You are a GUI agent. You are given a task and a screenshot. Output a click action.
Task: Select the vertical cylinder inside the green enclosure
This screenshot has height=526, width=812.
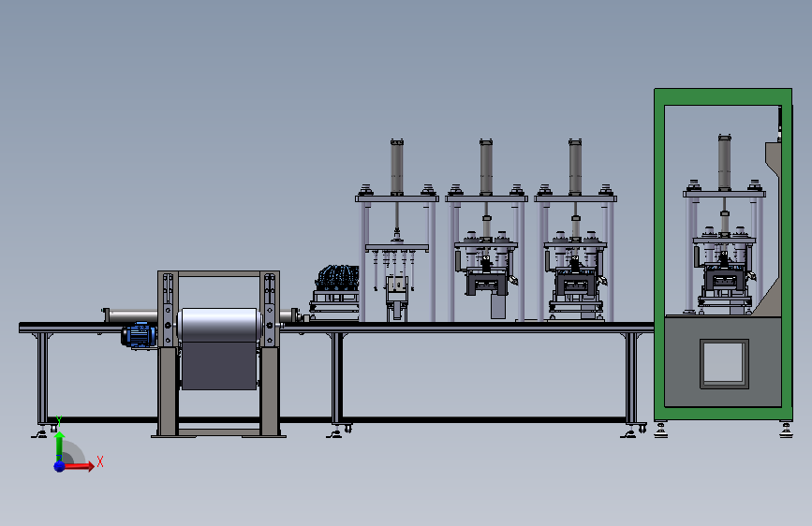click(x=725, y=163)
